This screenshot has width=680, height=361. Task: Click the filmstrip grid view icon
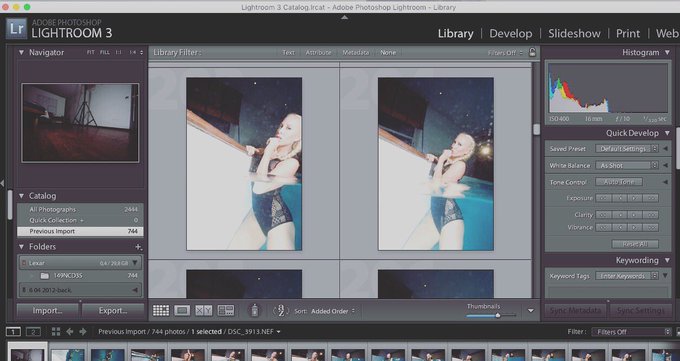pos(56,332)
